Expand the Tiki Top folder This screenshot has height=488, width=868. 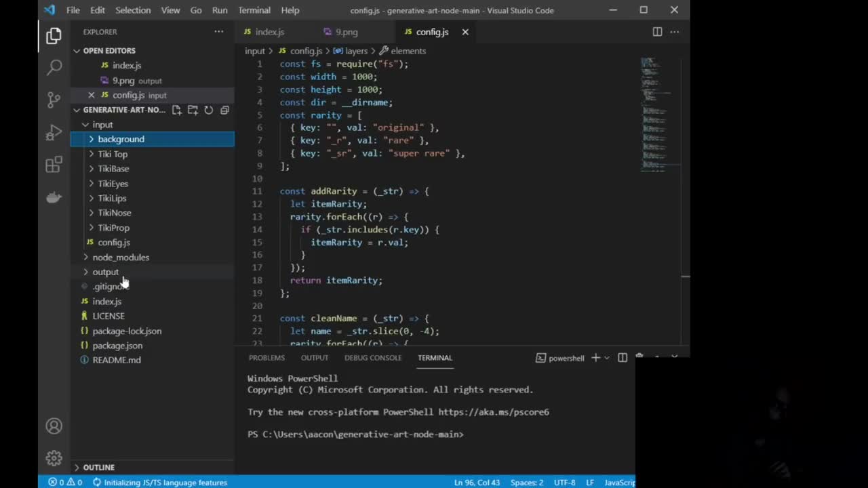tap(113, 154)
